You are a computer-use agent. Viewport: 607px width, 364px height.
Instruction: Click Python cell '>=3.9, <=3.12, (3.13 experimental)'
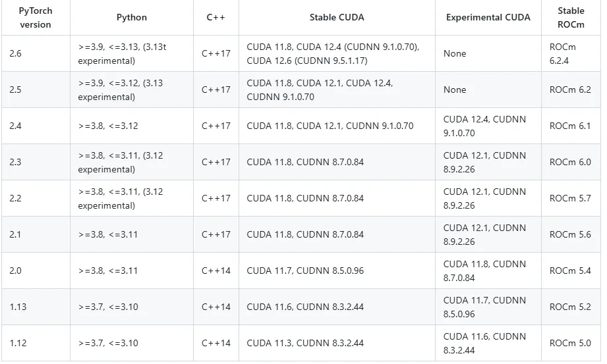click(132, 90)
